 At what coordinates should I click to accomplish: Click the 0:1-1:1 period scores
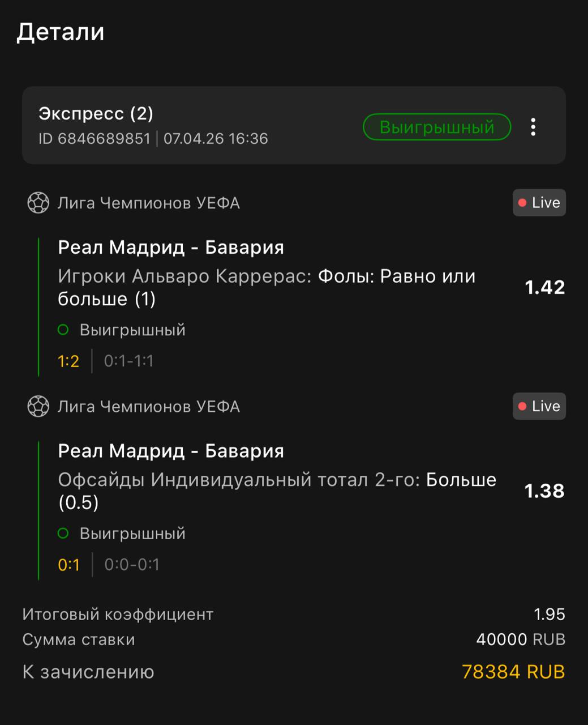(x=128, y=361)
